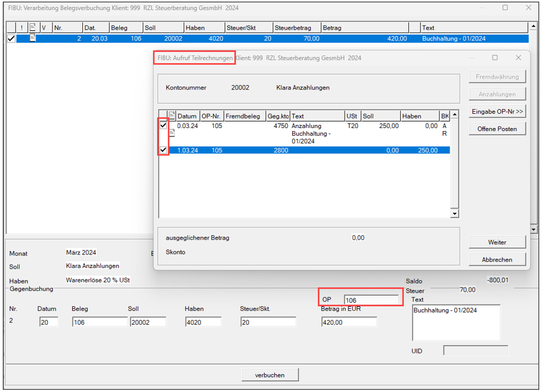Click document icon in booking row 2
Viewport: 542px width, 392px height.
(x=33, y=38)
